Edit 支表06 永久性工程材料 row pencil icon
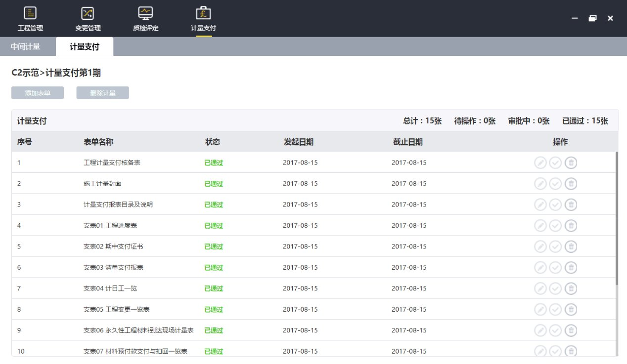This screenshot has height=364, width=627. (x=540, y=330)
